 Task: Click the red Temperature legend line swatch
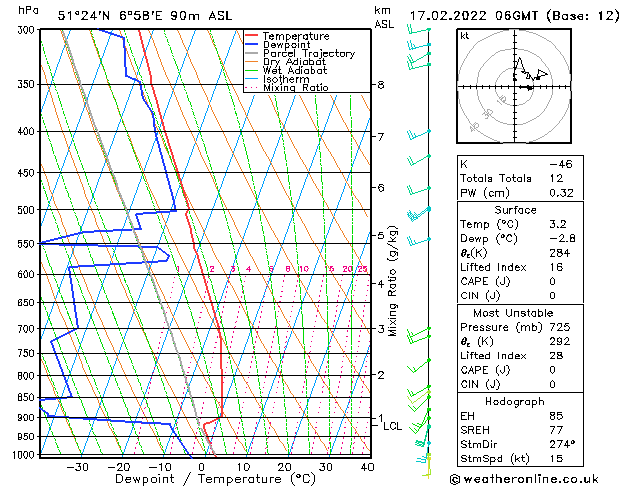click(x=252, y=36)
